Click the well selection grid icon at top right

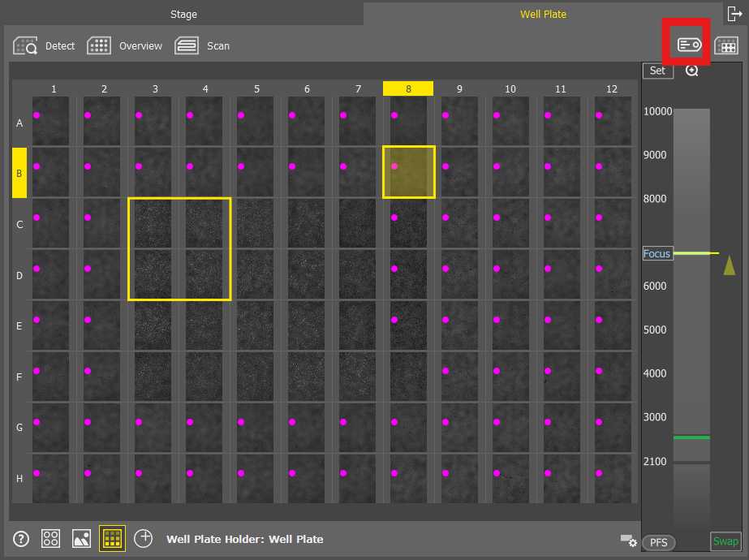pyautogui.click(x=725, y=46)
